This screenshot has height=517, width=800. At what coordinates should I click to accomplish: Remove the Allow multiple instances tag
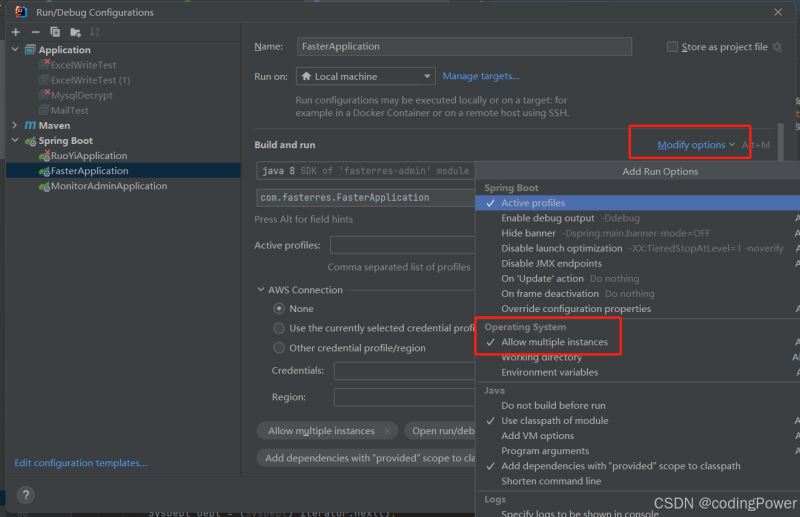pos(388,431)
